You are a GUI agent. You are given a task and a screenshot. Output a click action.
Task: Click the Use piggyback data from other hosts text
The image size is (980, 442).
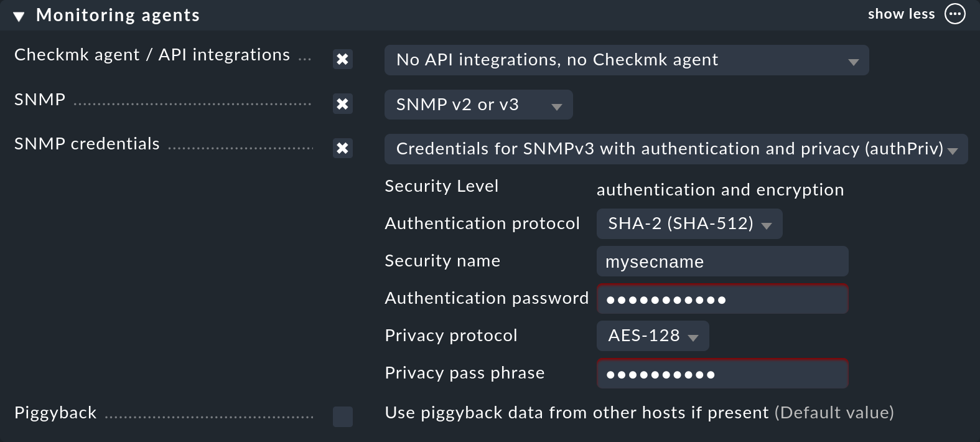tap(577, 413)
